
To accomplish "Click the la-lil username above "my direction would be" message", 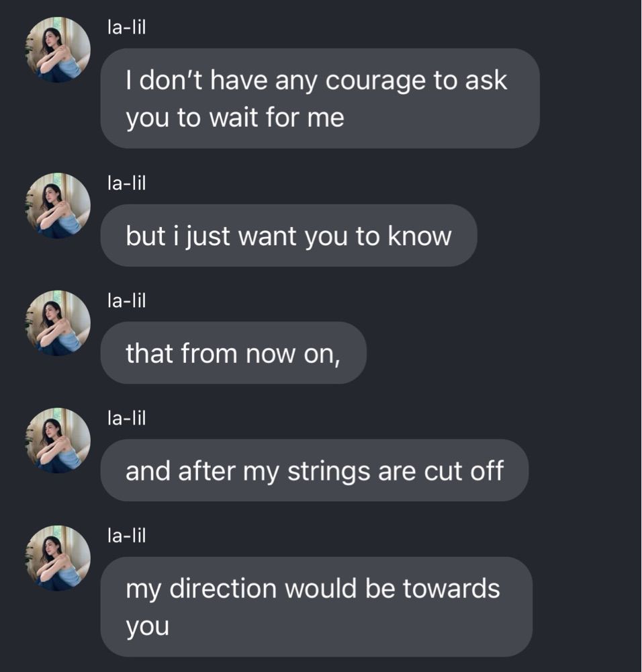I will point(126,536).
